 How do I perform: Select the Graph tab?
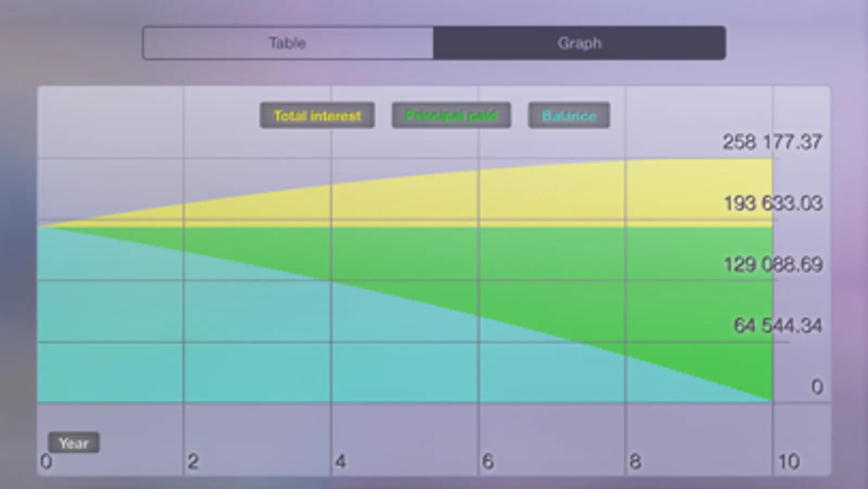tap(579, 43)
